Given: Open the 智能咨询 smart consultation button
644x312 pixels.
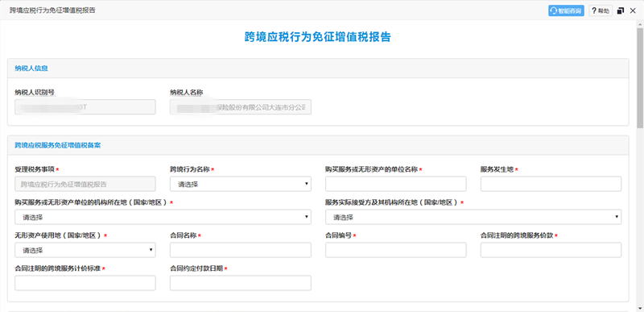Looking at the screenshot, I should pos(566,10).
